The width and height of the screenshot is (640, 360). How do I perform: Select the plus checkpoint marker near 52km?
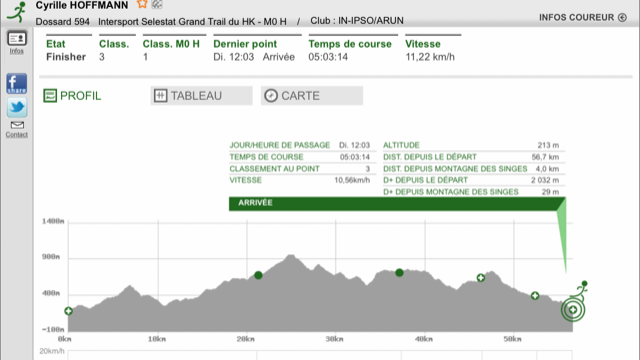[535, 296]
